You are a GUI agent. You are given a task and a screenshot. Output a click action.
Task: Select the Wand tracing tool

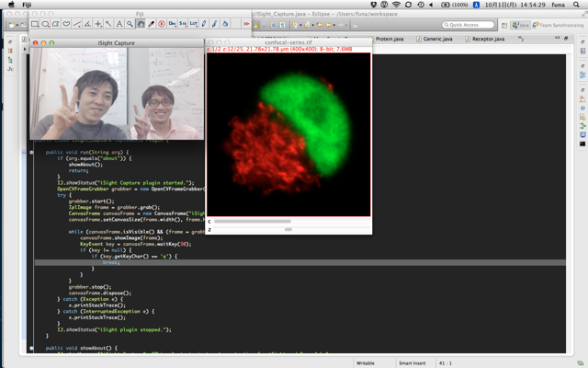pyautogui.click(x=107, y=25)
